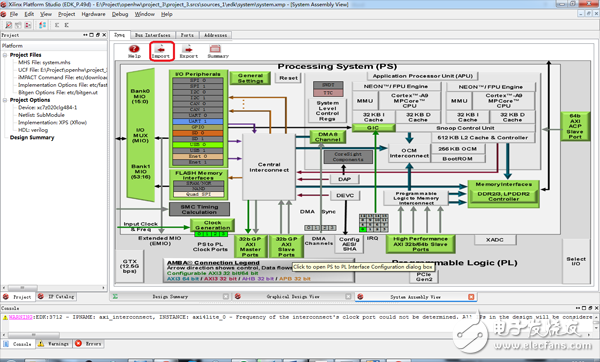600x362 pixels.
Task: Show the Warnings console tab
Action: pyautogui.click(x=54, y=344)
